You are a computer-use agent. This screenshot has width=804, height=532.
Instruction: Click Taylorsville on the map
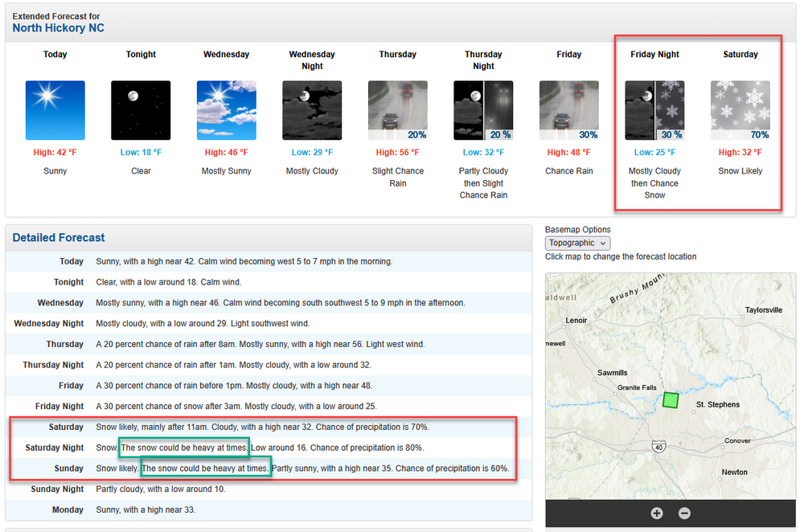[763, 309]
